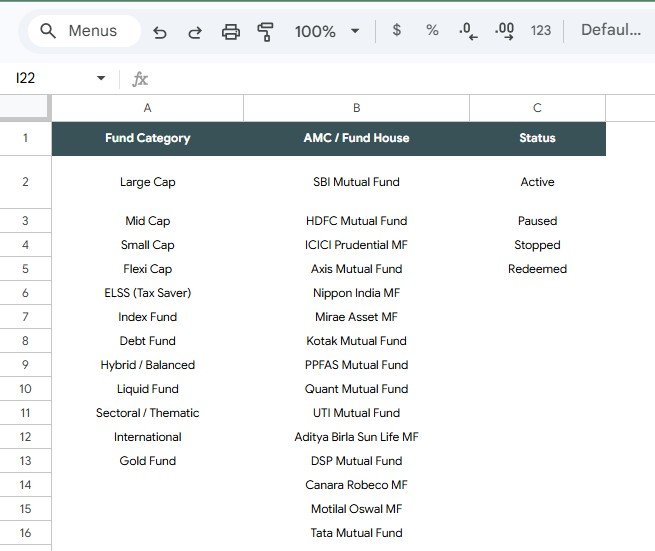Click into the formula bar

(401, 79)
